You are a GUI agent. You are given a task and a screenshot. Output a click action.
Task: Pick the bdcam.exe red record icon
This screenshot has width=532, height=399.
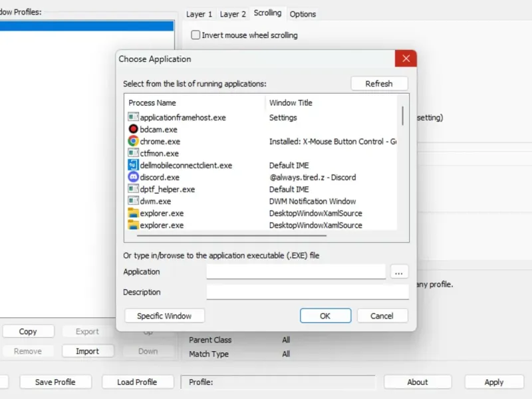point(133,129)
